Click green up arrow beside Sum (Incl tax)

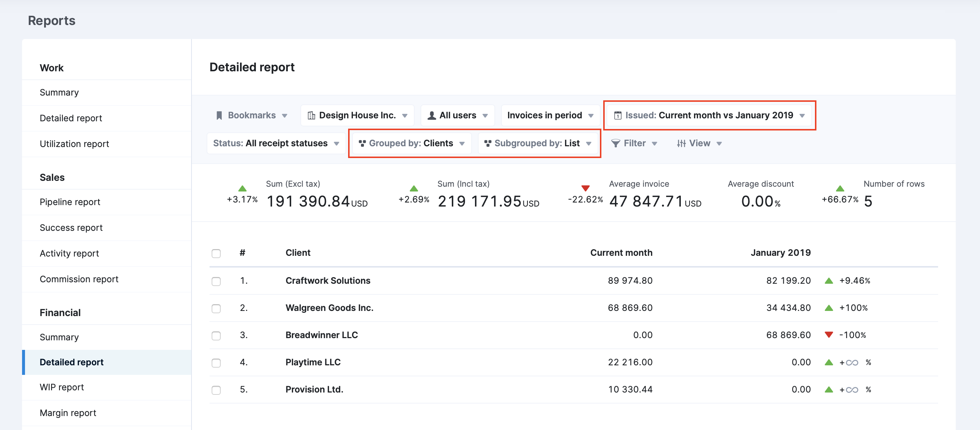414,188
